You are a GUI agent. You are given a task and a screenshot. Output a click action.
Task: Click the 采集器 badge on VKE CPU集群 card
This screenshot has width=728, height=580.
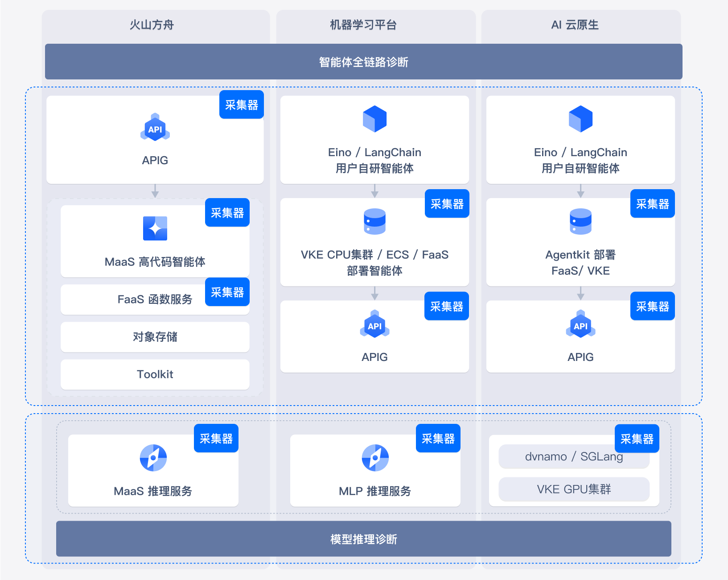point(447,204)
